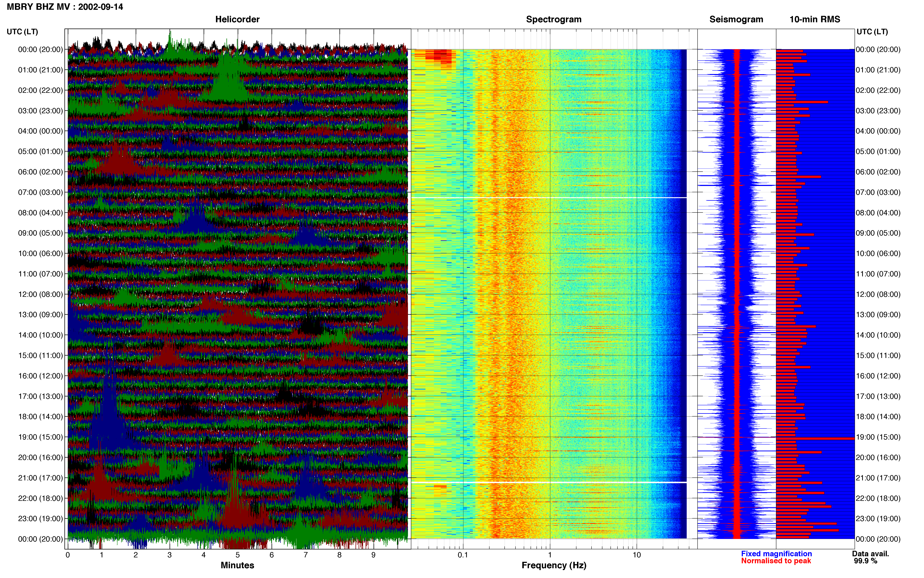Click '04:00 (00:00)' on the helicorder time axis

pos(41,131)
